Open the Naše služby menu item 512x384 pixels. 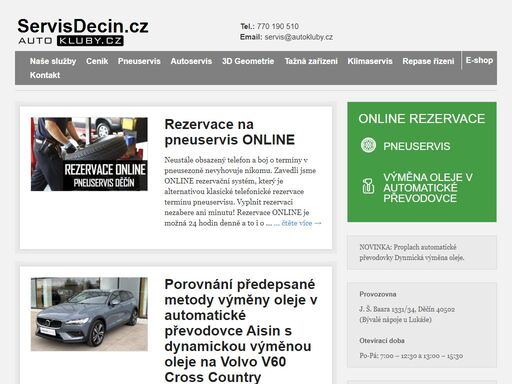[53, 61]
